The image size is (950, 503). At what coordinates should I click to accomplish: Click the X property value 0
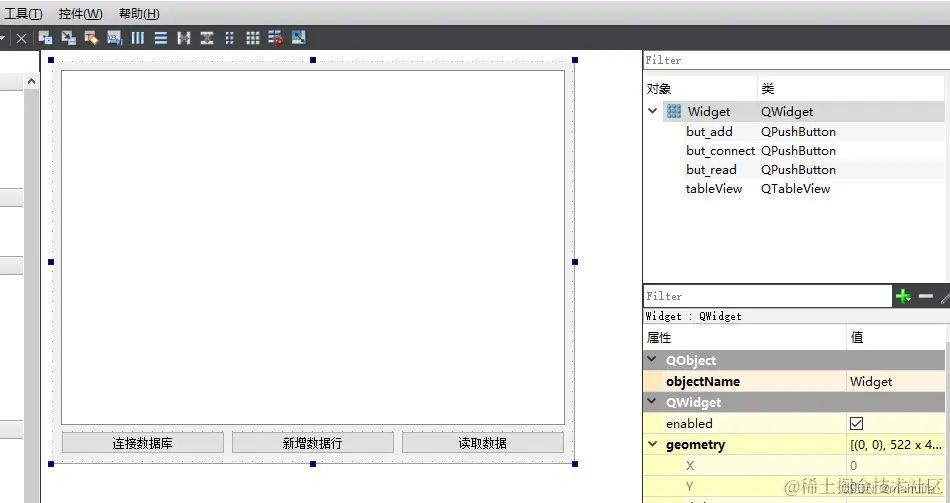[x=853, y=465]
